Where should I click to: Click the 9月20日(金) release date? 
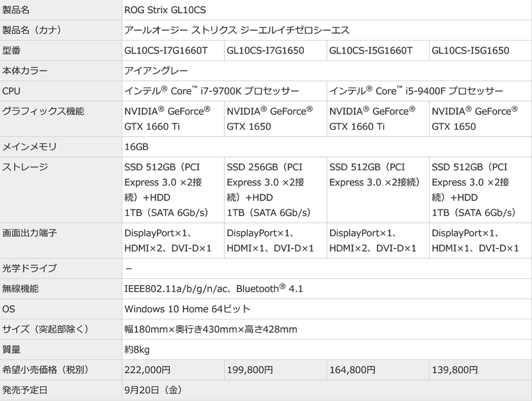[153, 390]
